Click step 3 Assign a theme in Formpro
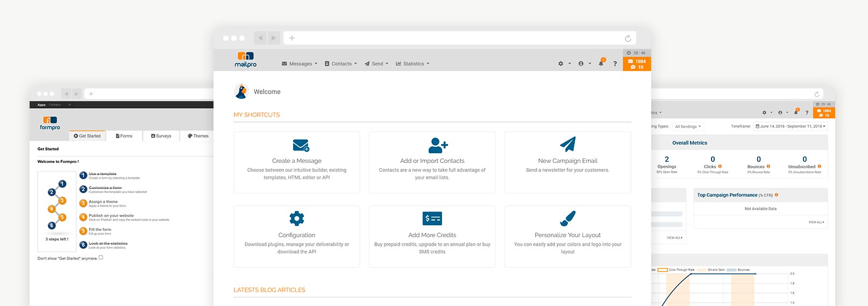868x306 pixels. pos(103,202)
